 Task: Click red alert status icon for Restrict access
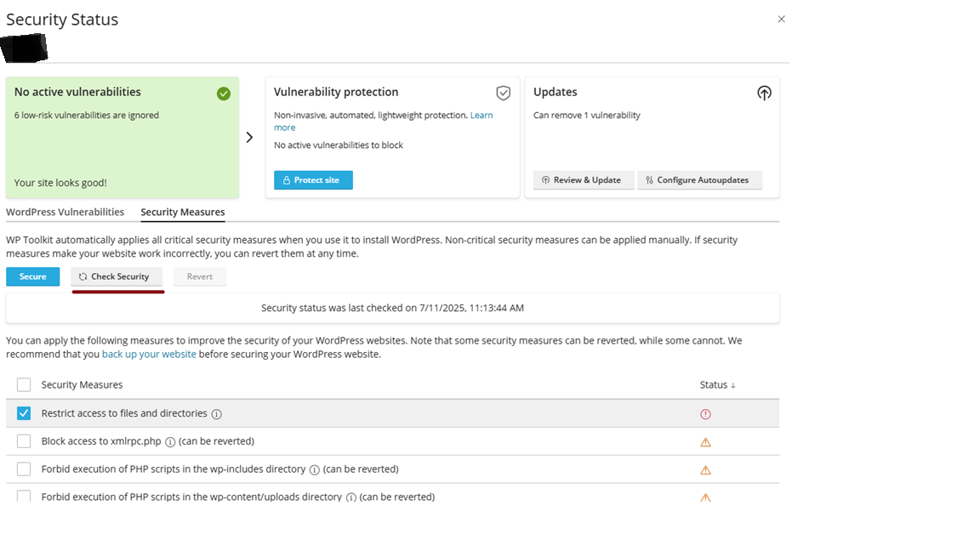pyautogui.click(x=705, y=414)
